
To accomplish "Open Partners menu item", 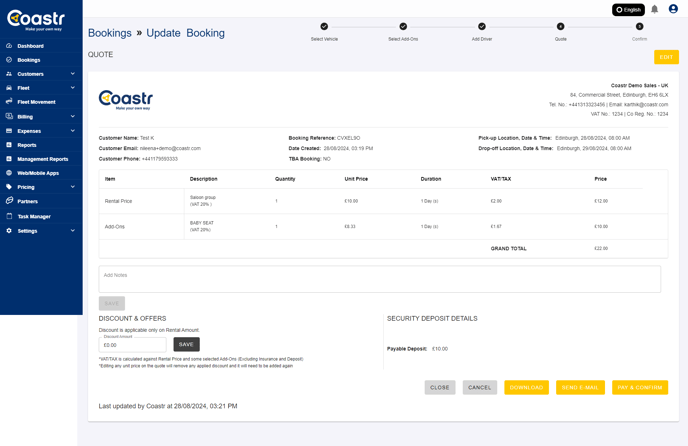I will tap(27, 201).
